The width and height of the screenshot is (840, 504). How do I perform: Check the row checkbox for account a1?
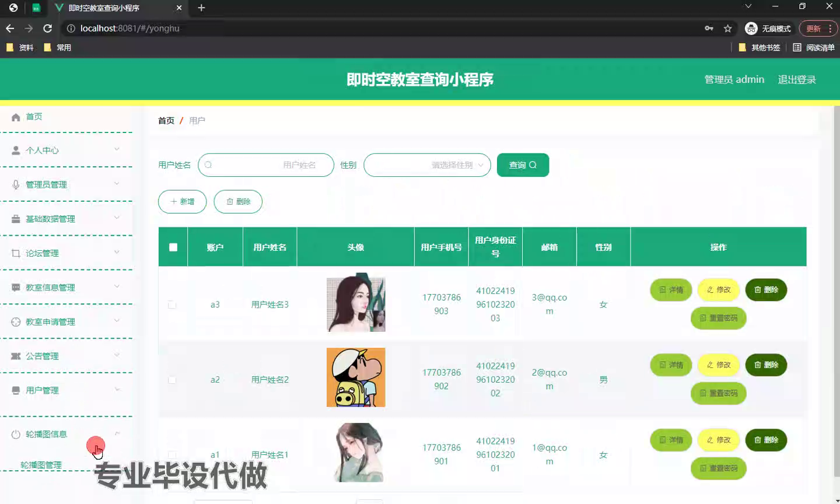coord(172,454)
